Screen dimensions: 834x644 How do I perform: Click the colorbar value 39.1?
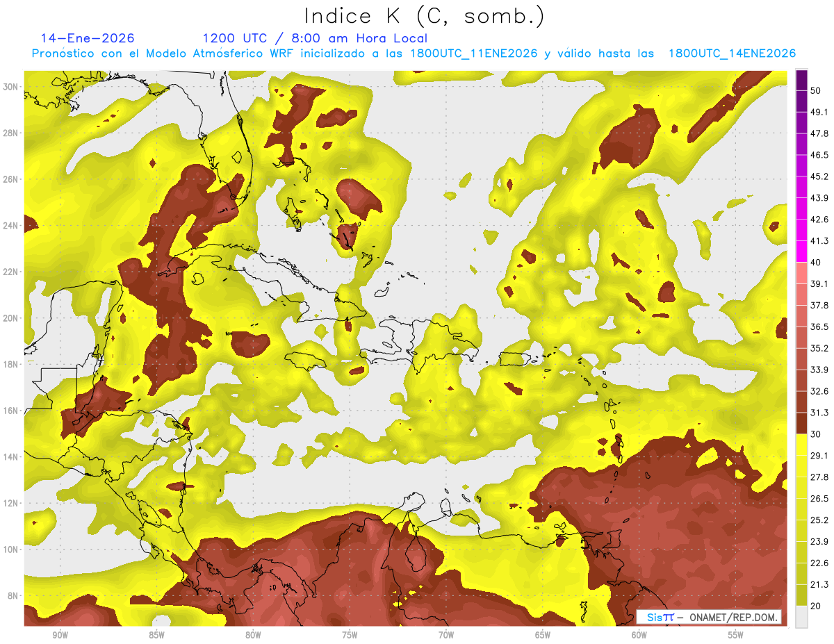pyautogui.click(x=819, y=283)
